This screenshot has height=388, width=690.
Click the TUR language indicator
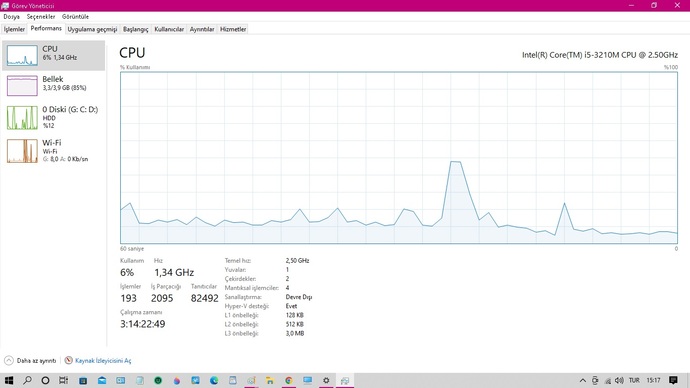pos(634,381)
